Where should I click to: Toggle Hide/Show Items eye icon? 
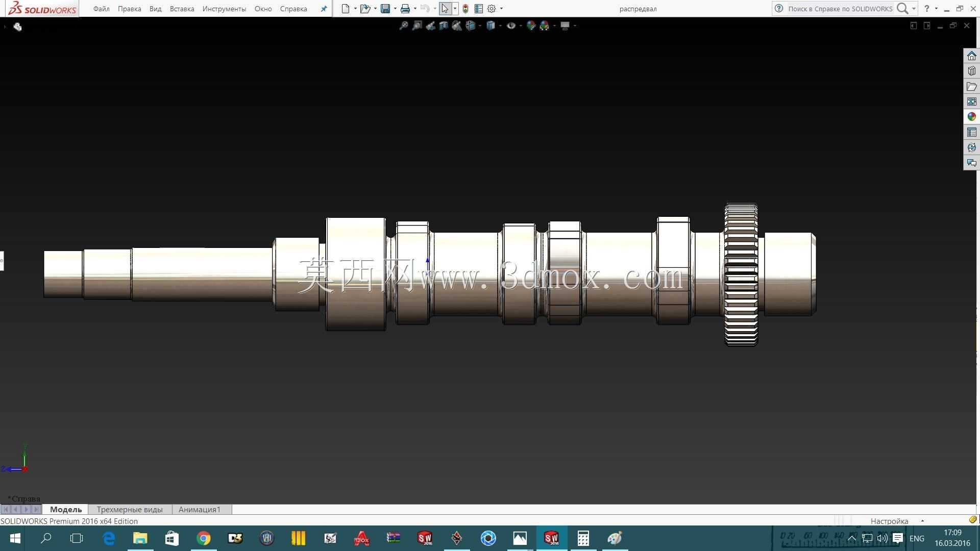pos(511,26)
